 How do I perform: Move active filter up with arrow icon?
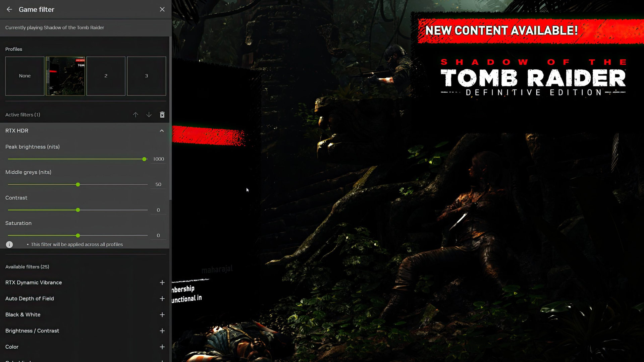pos(136,115)
